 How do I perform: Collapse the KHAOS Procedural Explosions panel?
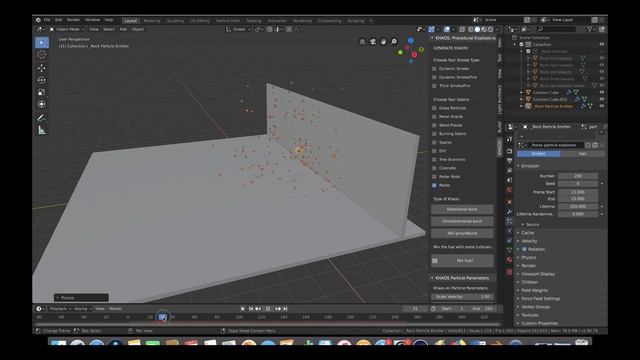point(432,38)
